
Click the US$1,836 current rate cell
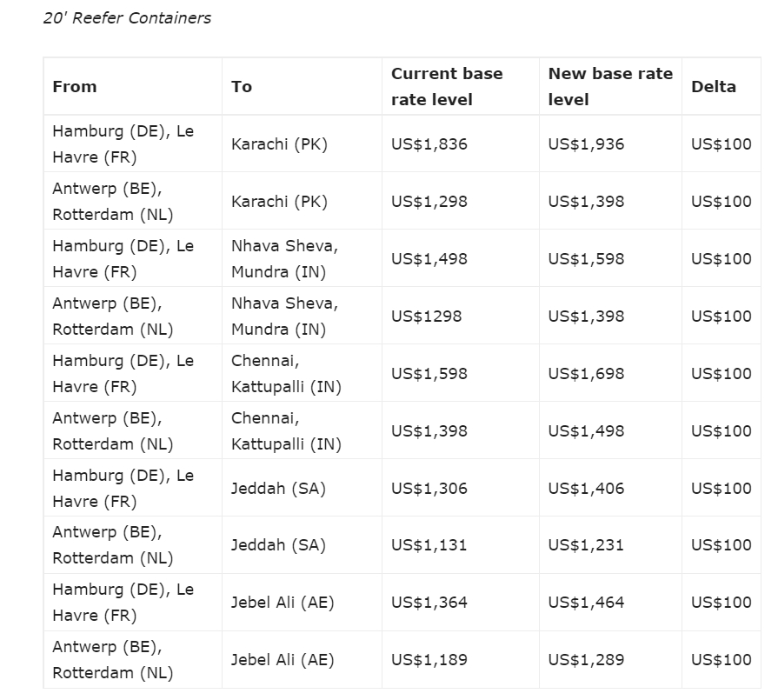429,144
